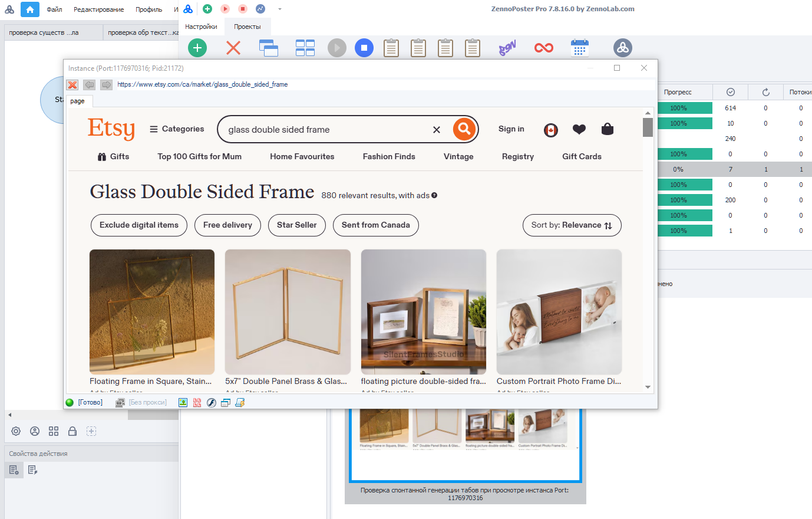Viewport: 812px width, 519px height.
Task: Clear the Etsy search query with the X
Action: pos(437,130)
